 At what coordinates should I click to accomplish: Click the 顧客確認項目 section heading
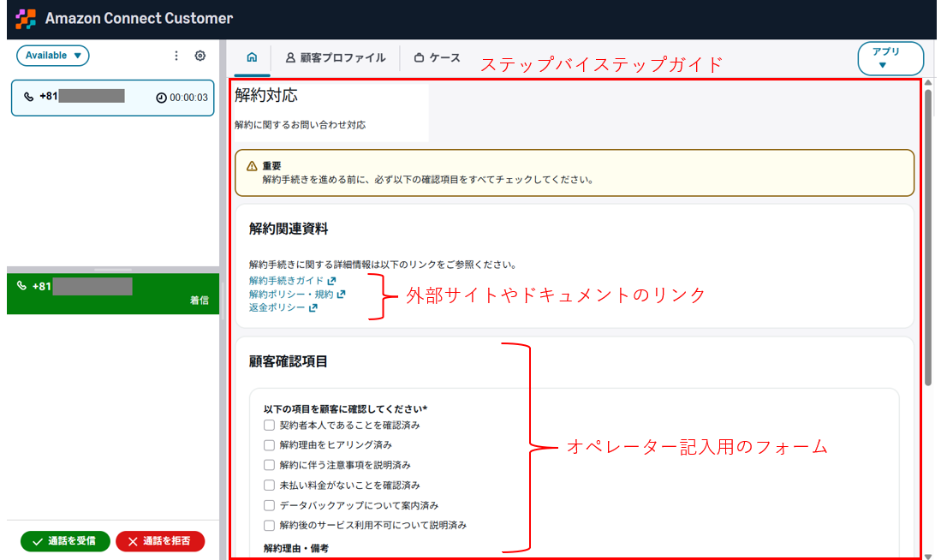(x=289, y=362)
